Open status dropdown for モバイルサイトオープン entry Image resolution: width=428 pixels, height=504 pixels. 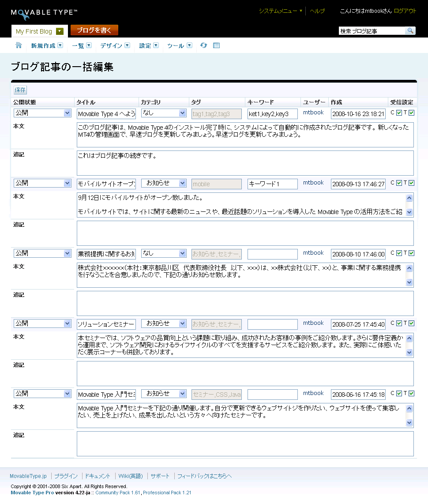point(42,183)
